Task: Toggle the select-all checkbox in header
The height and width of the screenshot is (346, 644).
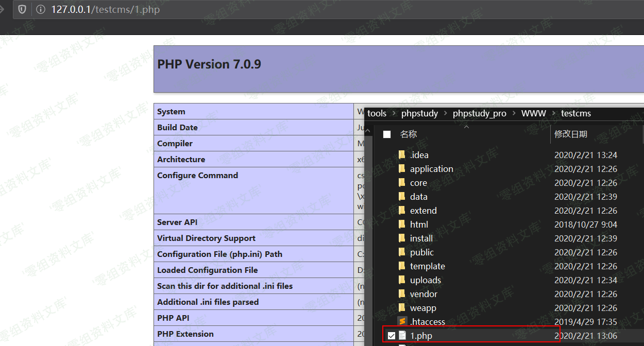Action: point(387,134)
